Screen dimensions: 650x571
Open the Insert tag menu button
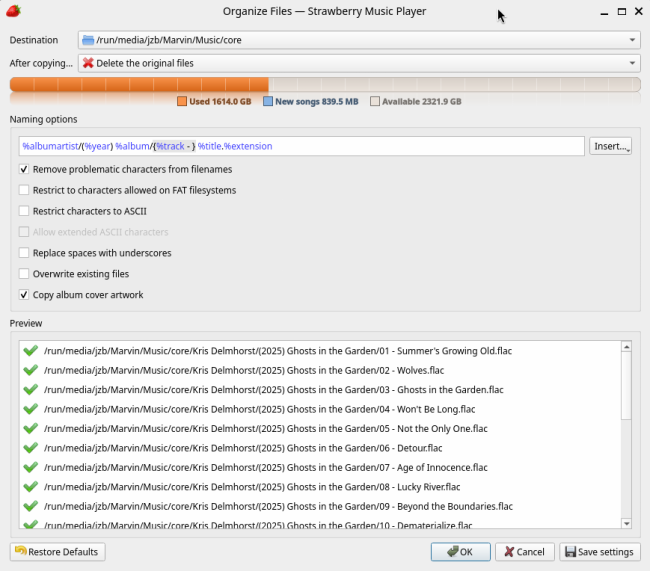(x=610, y=146)
